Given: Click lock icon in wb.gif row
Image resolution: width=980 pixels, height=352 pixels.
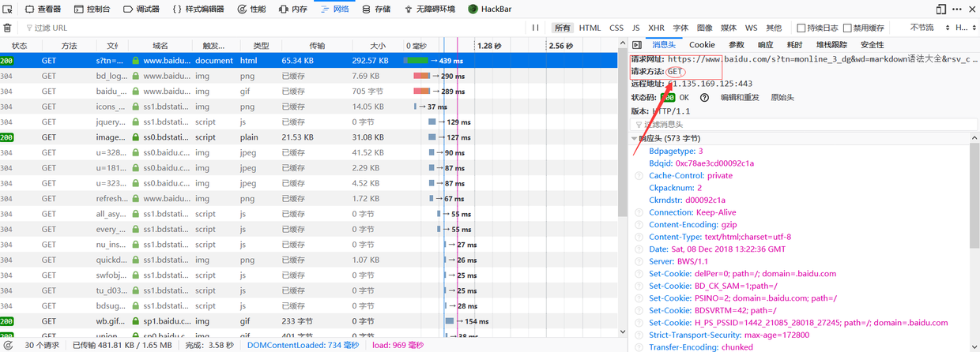Looking at the screenshot, I should [x=136, y=321].
